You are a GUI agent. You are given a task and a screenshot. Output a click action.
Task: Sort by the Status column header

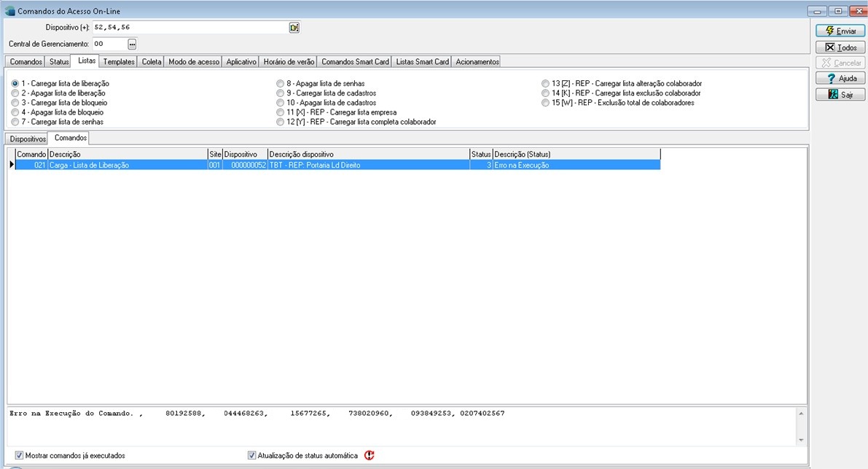(x=481, y=154)
